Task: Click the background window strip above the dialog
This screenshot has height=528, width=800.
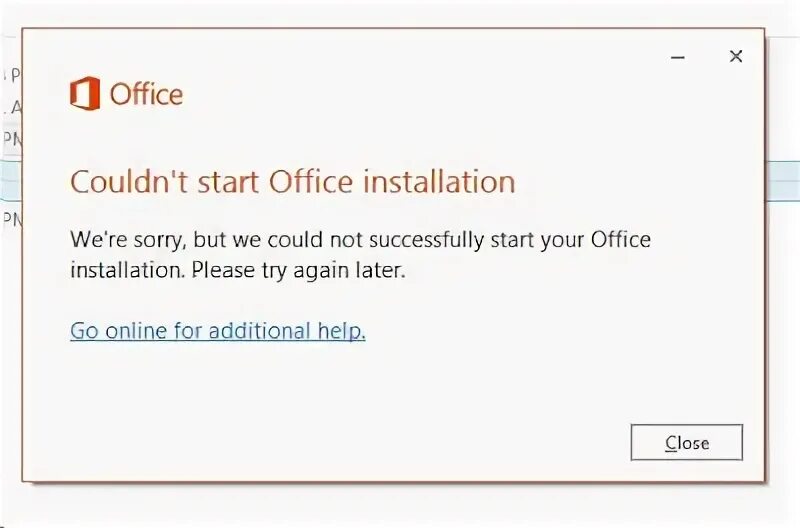Action: click(x=400, y=14)
